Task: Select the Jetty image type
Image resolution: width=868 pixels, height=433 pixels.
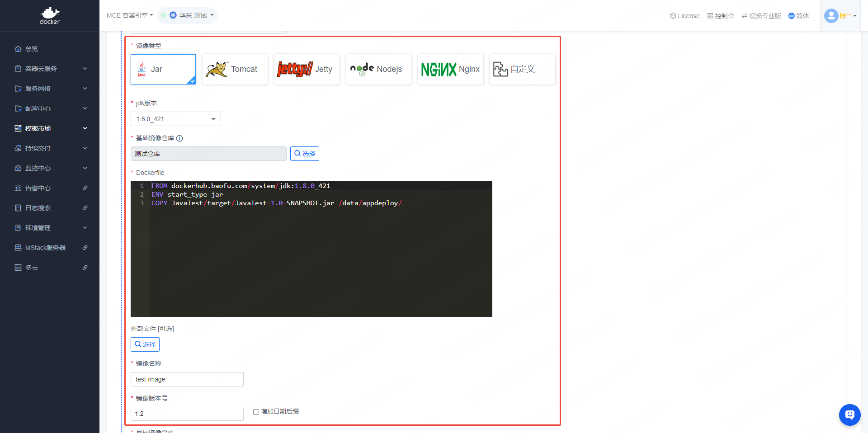Action: click(x=307, y=69)
